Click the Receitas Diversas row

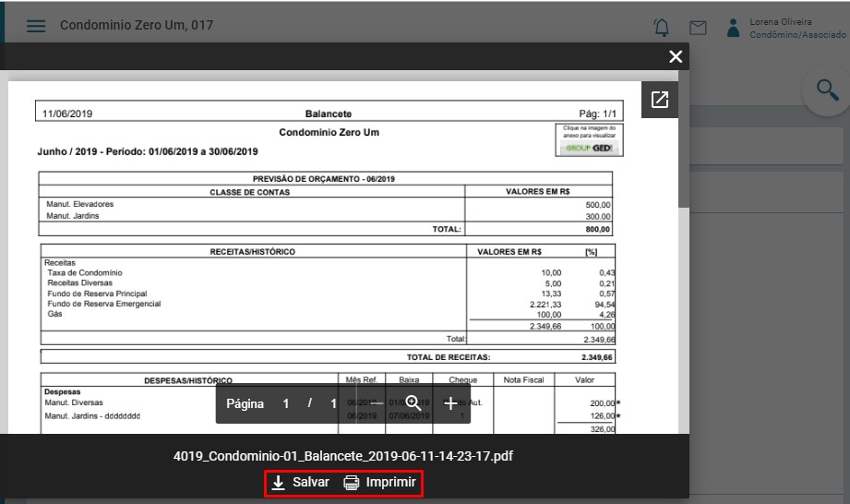click(329, 282)
